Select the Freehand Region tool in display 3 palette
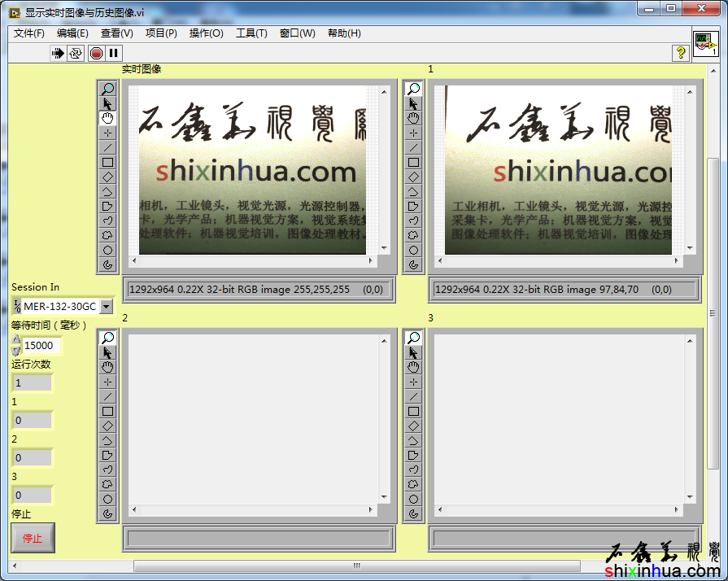The image size is (728, 581). 414,484
